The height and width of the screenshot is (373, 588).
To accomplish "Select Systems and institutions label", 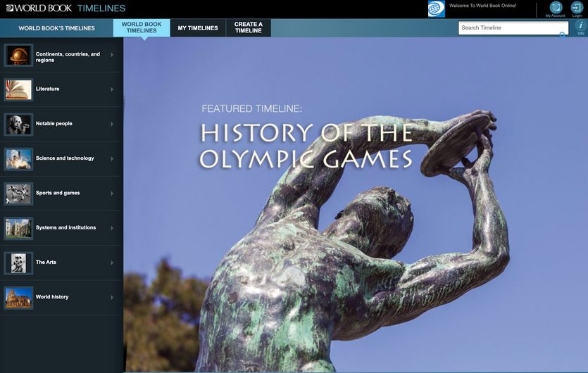I will [x=65, y=227].
